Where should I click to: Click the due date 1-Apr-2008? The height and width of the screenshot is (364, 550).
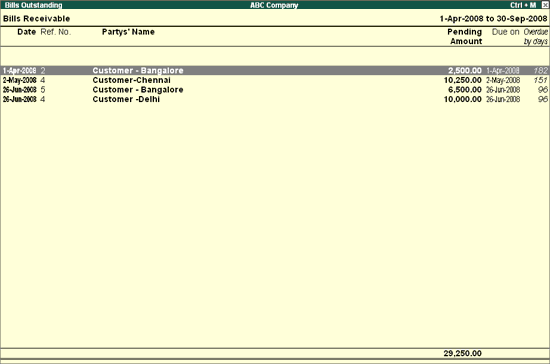503,70
